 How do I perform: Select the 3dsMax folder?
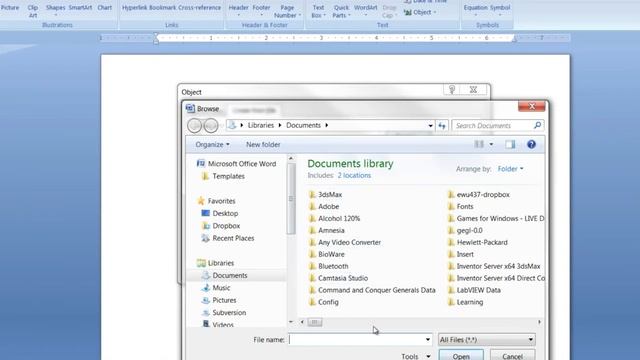(326, 195)
